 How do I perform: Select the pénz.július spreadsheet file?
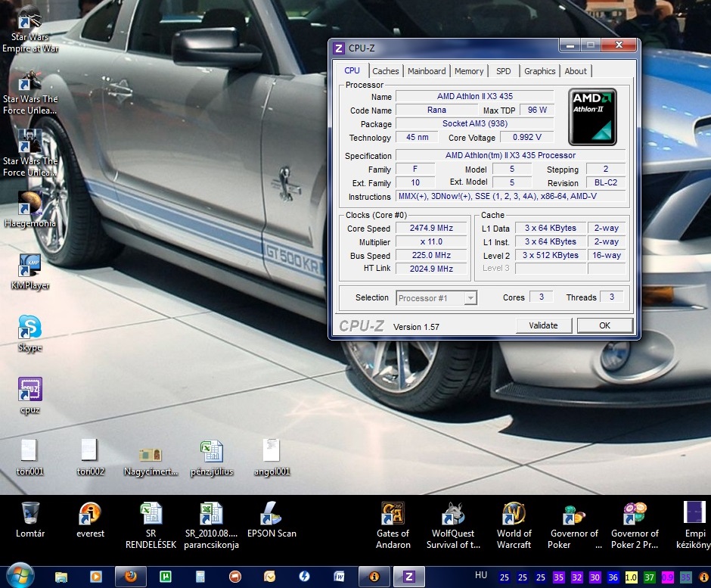coord(211,459)
